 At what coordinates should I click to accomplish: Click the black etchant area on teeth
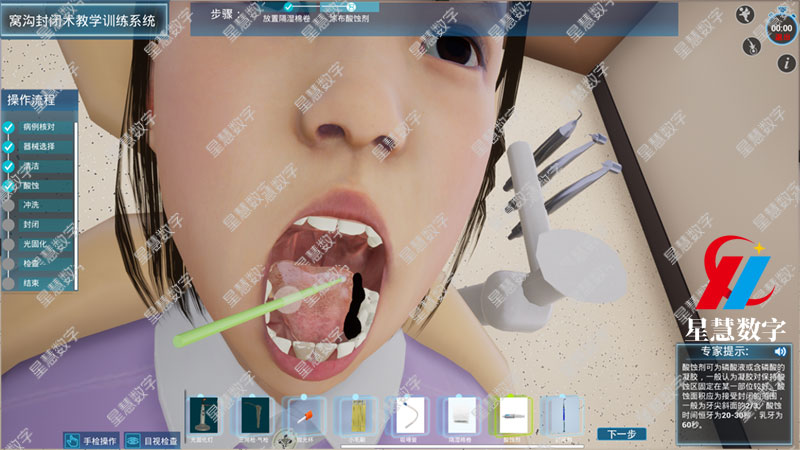(354, 307)
